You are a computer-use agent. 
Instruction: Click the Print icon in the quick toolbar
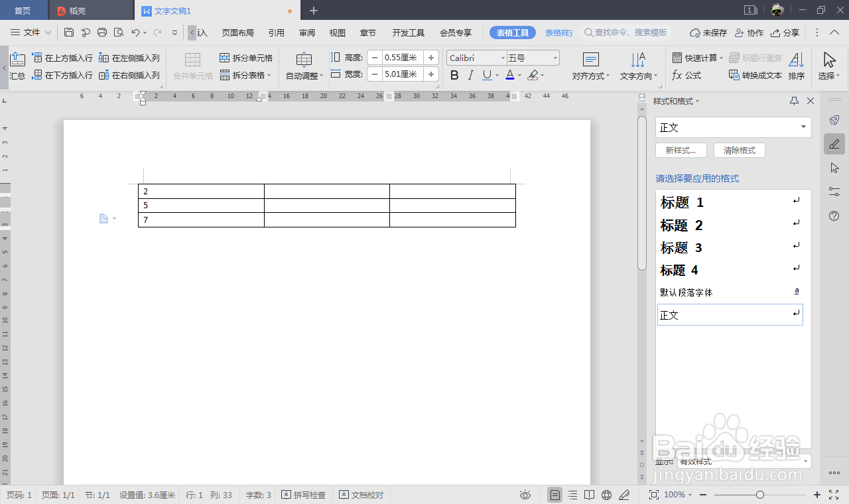(x=102, y=32)
